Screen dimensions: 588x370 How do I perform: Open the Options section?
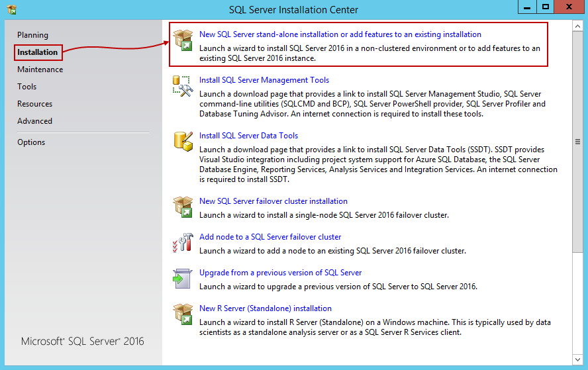(x=31, y=142)
